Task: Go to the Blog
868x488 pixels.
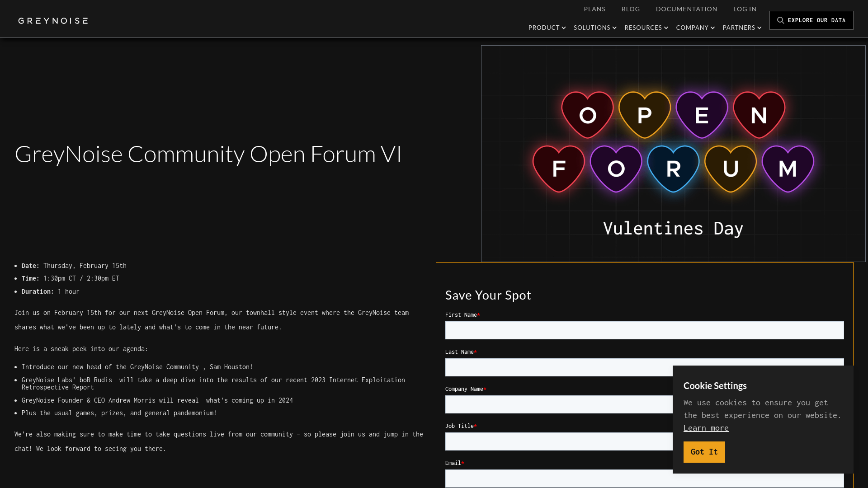Action: [631, 9]
